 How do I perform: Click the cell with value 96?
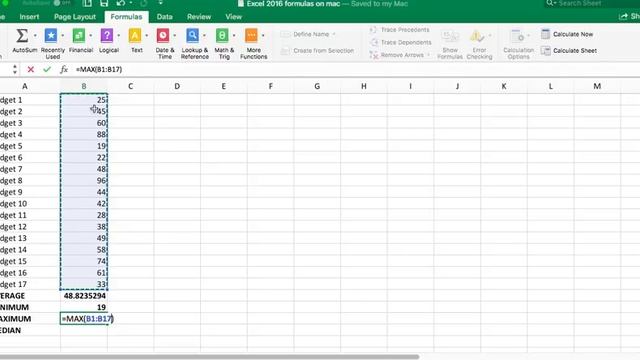84,180
